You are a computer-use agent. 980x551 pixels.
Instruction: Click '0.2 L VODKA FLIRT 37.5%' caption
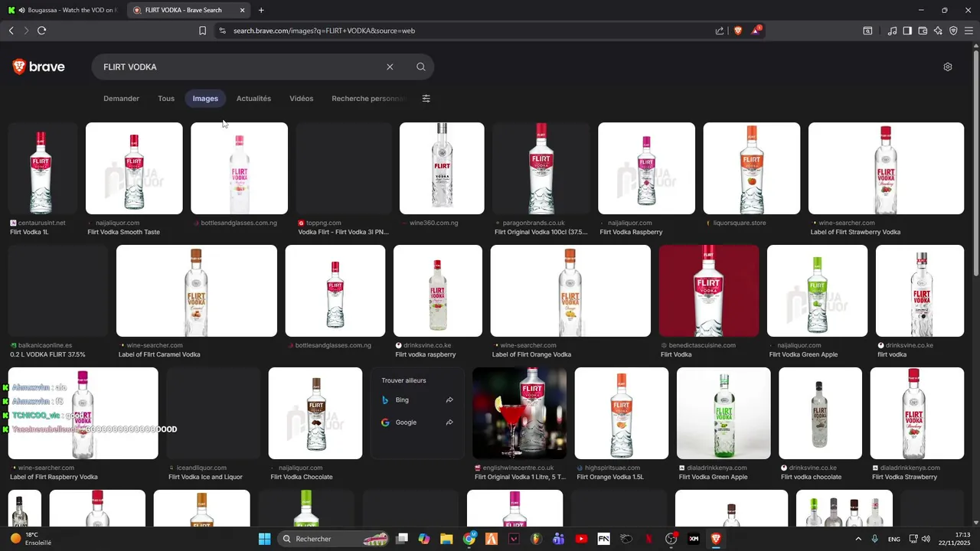coord(47,355)
